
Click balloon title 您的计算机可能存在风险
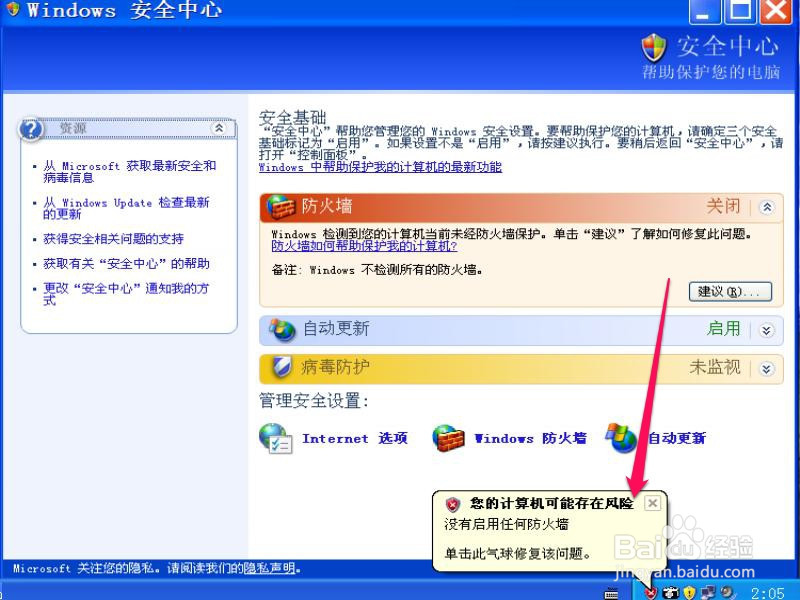pos(552,504)
